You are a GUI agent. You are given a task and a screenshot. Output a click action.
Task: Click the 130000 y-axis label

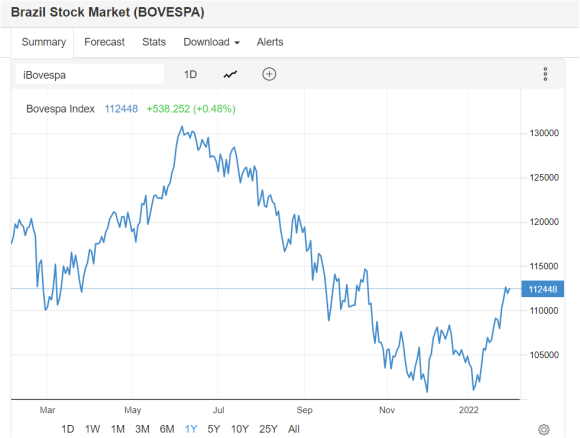(x=544, y=133)
